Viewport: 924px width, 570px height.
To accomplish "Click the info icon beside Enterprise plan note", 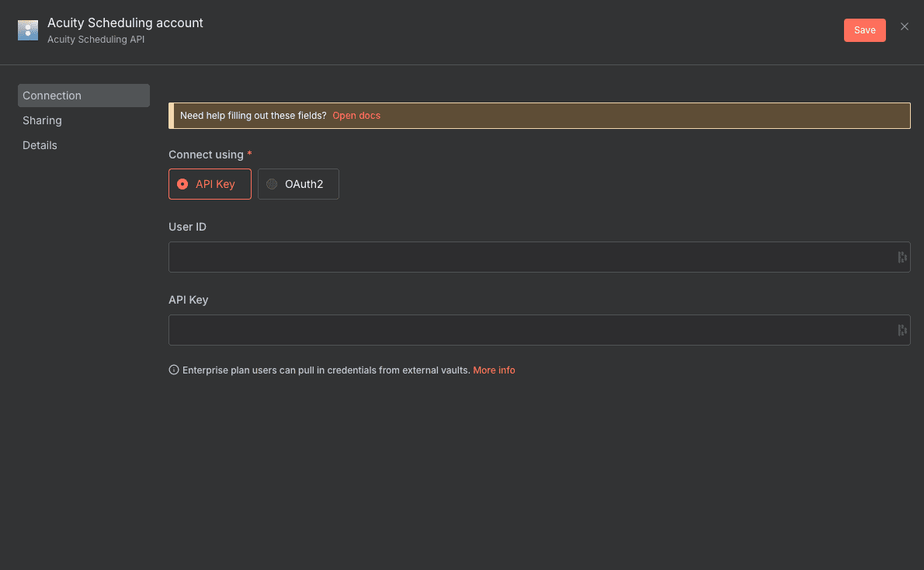I will tap(174, 370).
